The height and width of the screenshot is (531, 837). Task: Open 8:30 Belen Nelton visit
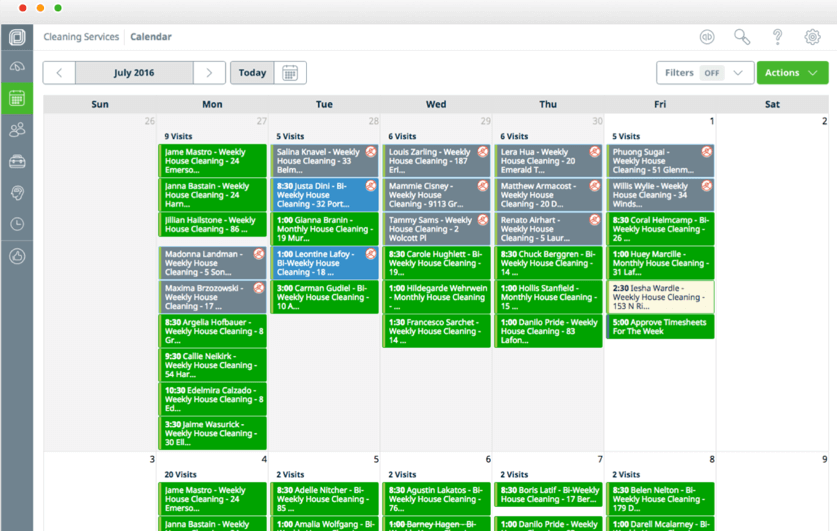coord(660,499)
